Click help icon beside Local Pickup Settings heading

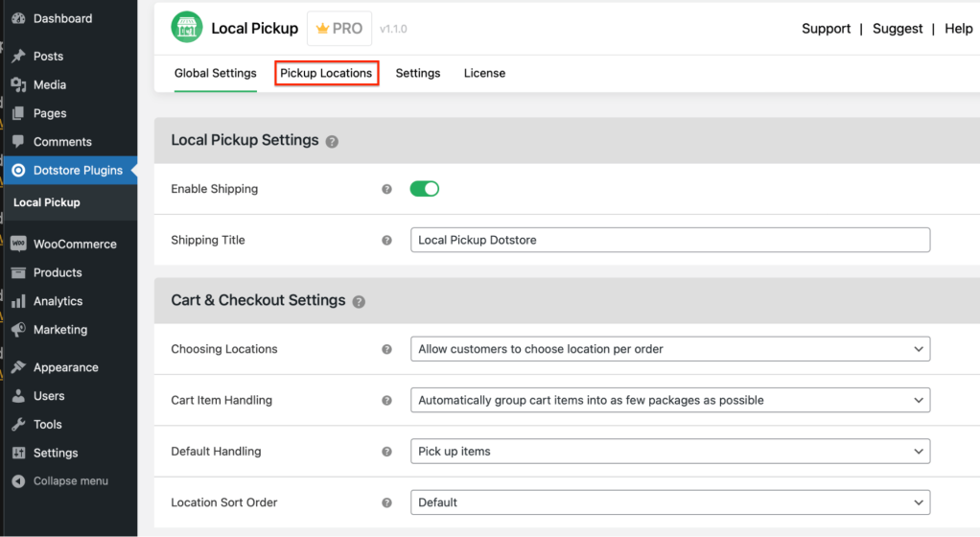(x=332, y=142)
